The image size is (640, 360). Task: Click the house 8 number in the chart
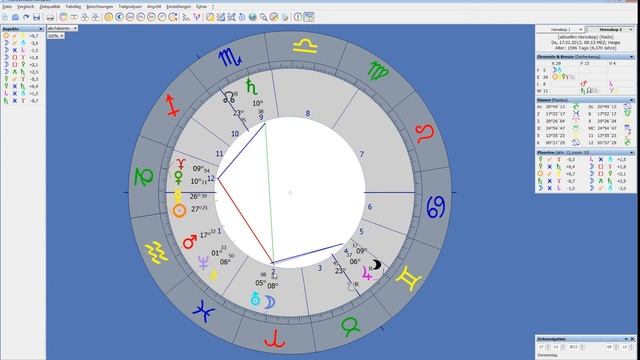point(308,113)
